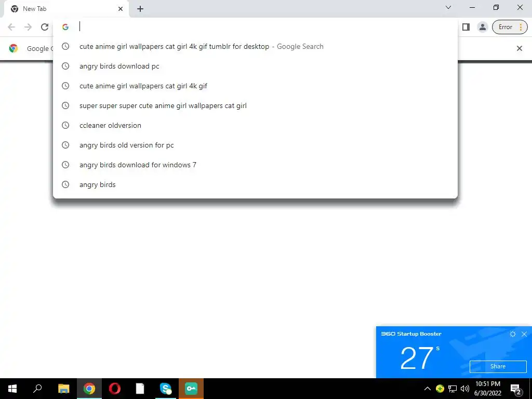The width and height of the screenshot is (532, 399).
Task: Click the Chrome logo in the infobar
Action: tap(14, 48)
